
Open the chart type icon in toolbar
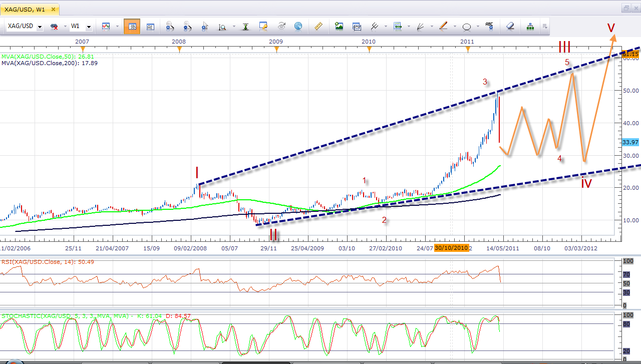tap(106, 27)
